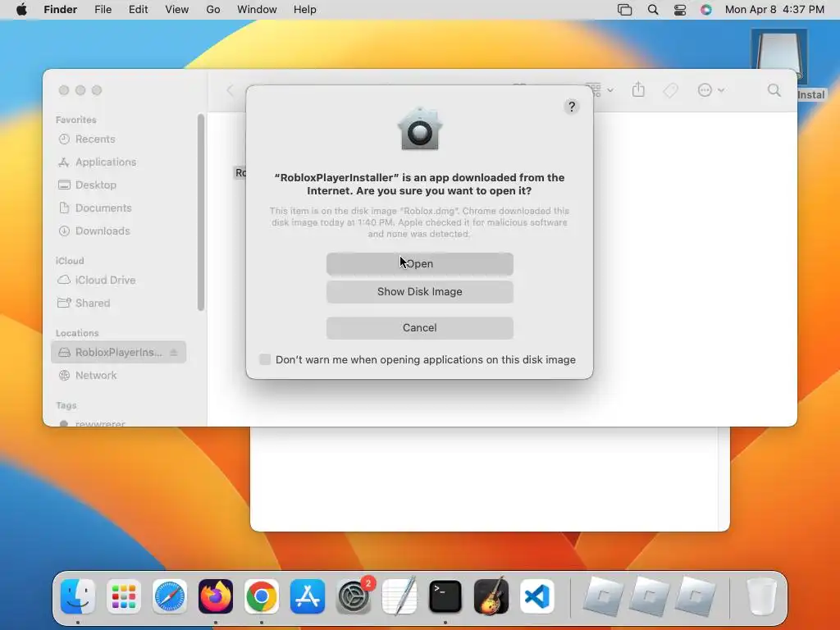The height and width of the screenshot is (630, 840).
Task: Click the date and time clock
Action: 774,10
